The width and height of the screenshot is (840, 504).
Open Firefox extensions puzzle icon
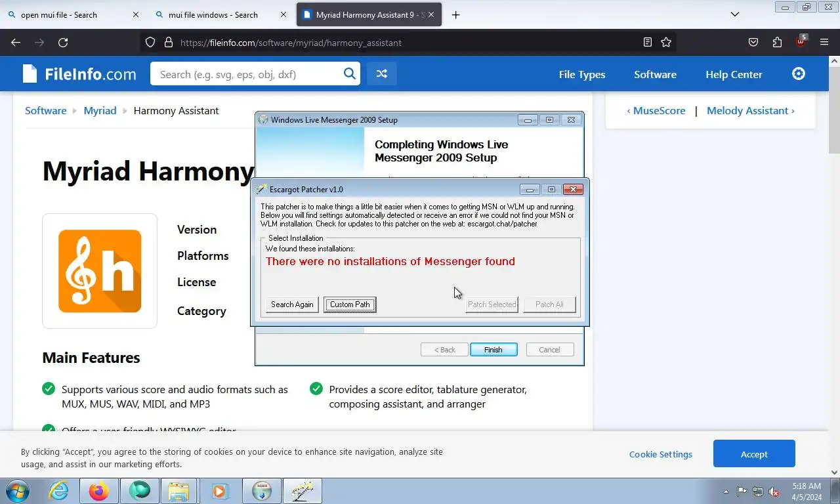(x=777, y=43)
